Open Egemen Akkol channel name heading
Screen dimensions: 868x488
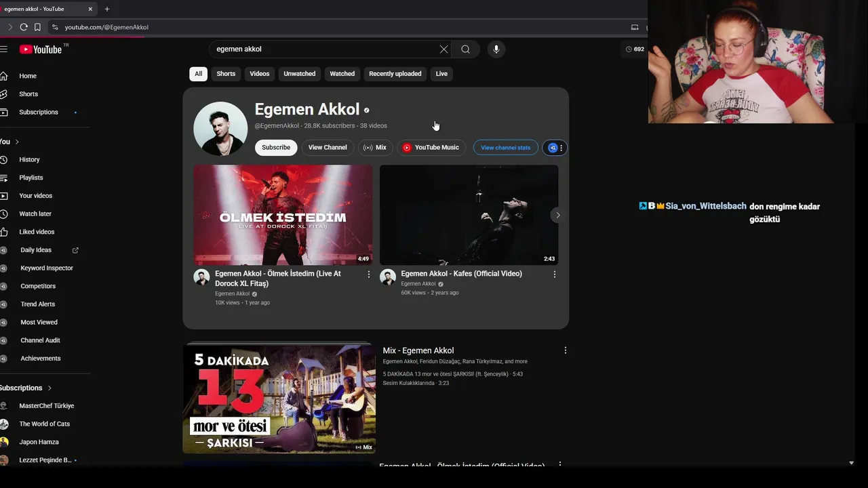(307, 109)
